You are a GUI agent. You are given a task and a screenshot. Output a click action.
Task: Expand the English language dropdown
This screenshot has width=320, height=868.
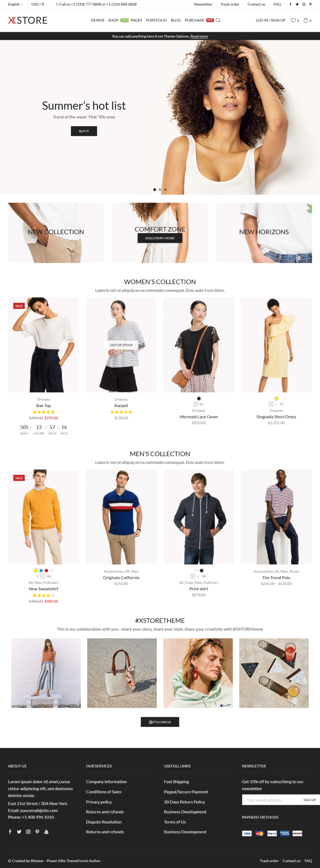[16, 4]
